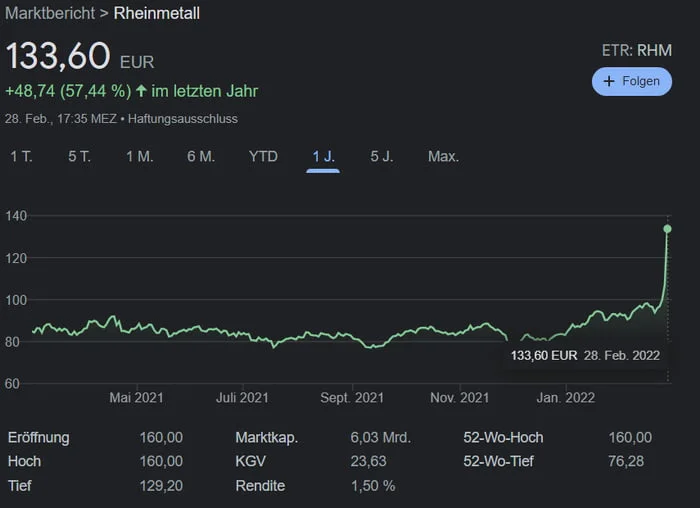
Task: Click the 28. Feb., 17:35 MEZ timestamp
Action: coord(61,119)
